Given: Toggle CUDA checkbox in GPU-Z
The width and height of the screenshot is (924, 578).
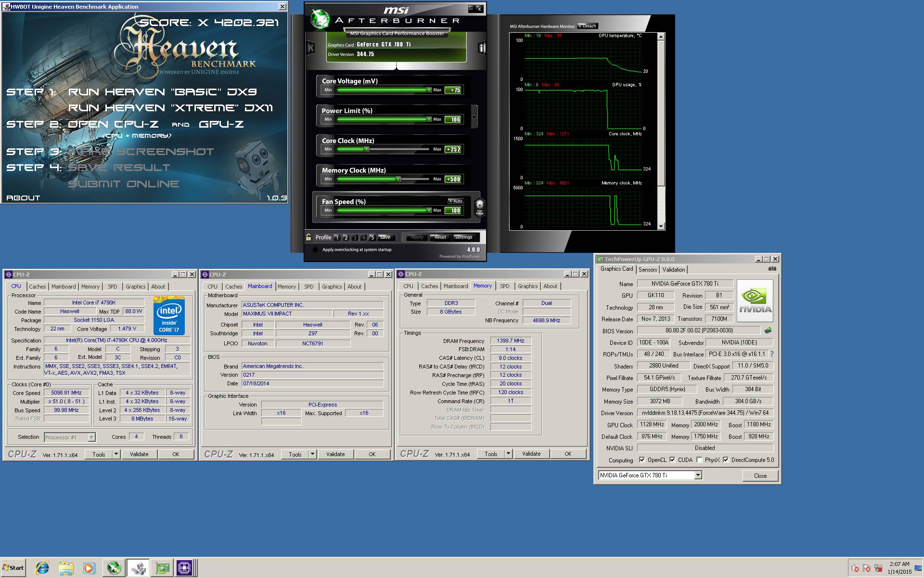Looking at the screenshot, I should coord(672,460).
